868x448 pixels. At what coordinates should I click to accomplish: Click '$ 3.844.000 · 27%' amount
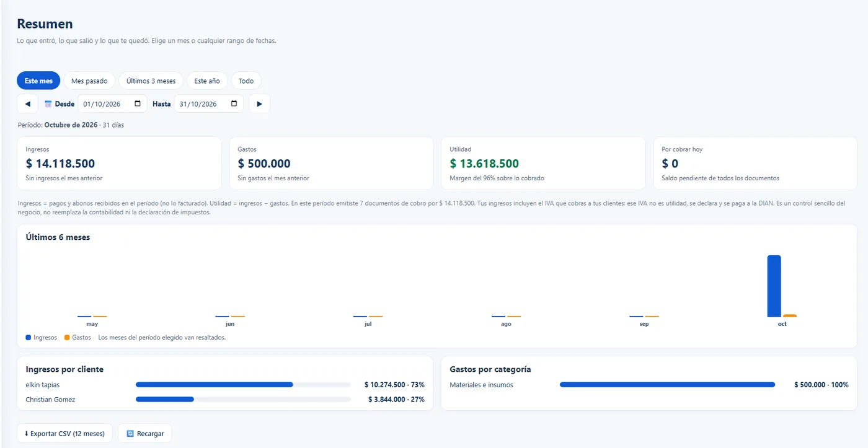pos(396,400)
